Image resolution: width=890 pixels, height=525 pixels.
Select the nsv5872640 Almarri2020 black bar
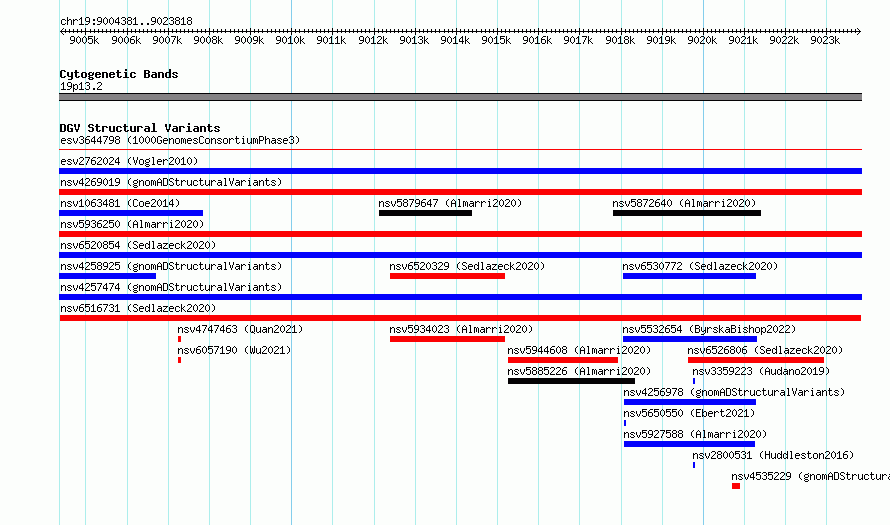[687, 213]
